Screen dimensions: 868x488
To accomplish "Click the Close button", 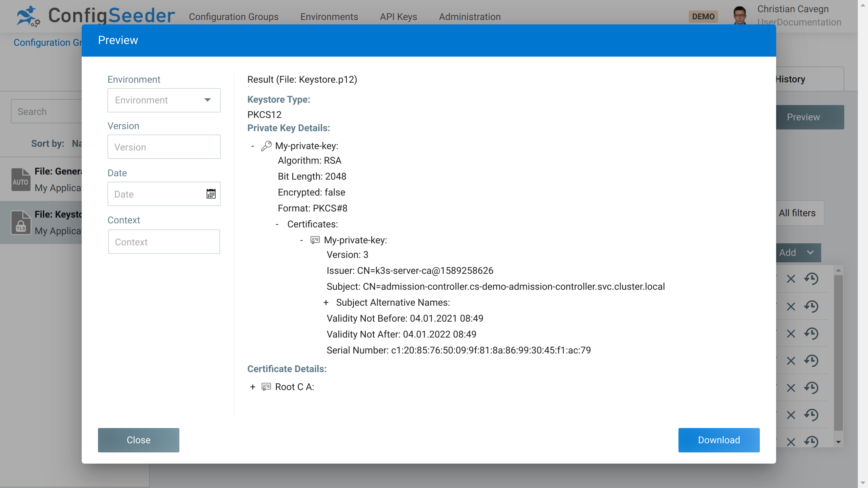I will pos(138,440).
